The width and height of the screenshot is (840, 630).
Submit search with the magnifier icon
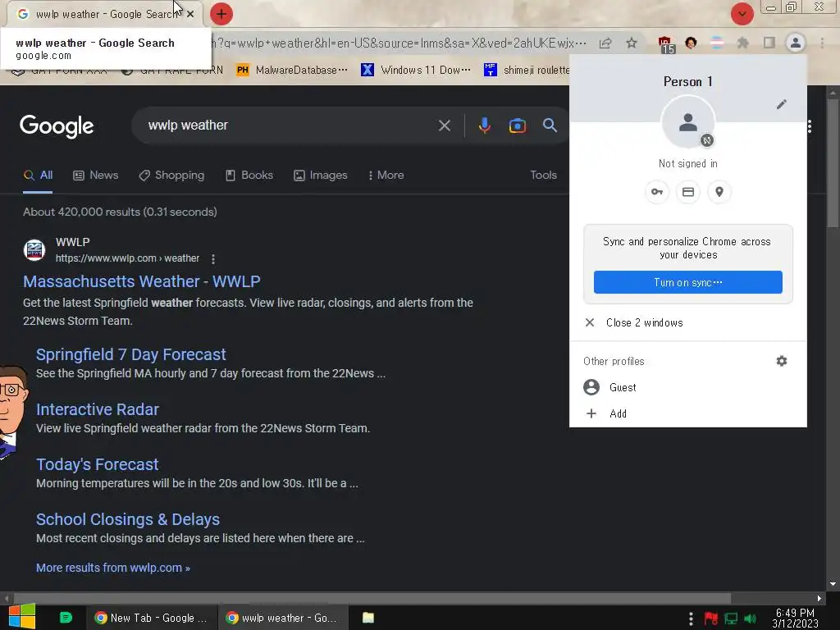point(550,126)
